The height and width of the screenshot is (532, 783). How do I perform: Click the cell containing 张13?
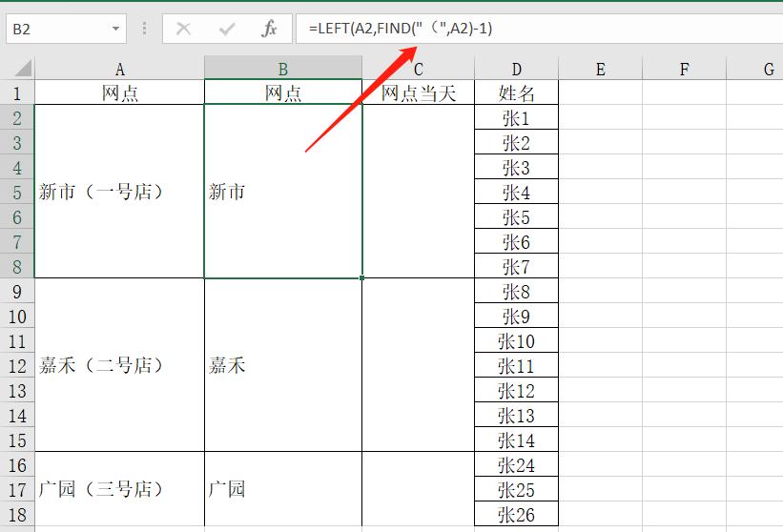[x=516, y=415]
